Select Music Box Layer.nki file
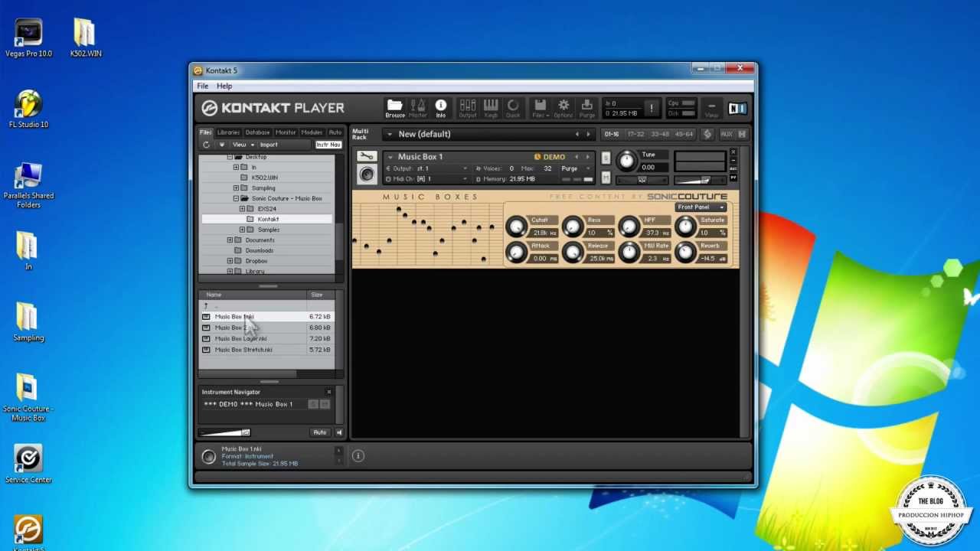980x551 pixels. coord(266,338)
